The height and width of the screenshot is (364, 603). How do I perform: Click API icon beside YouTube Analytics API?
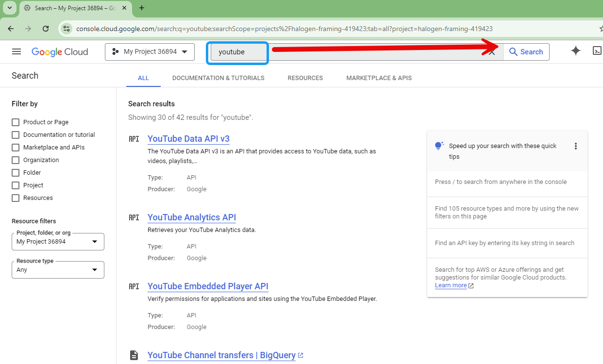point(134,217)
